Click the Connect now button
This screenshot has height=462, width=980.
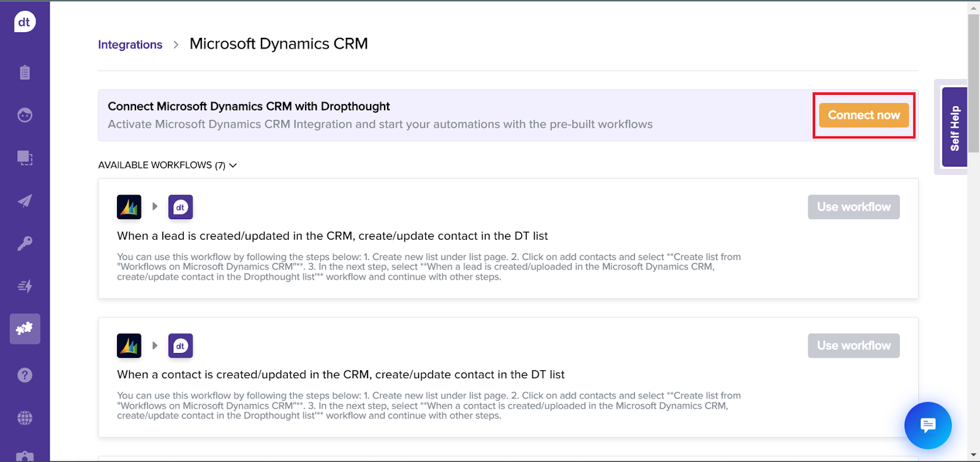[x=864, y=115]
